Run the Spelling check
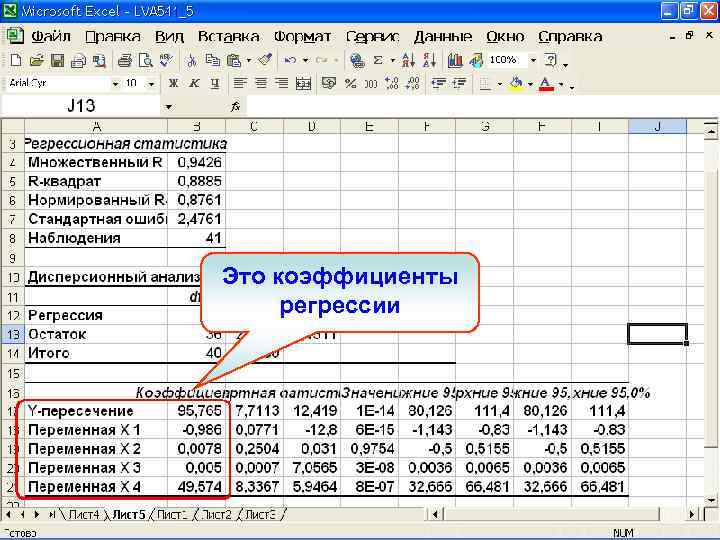 (166, 60)
